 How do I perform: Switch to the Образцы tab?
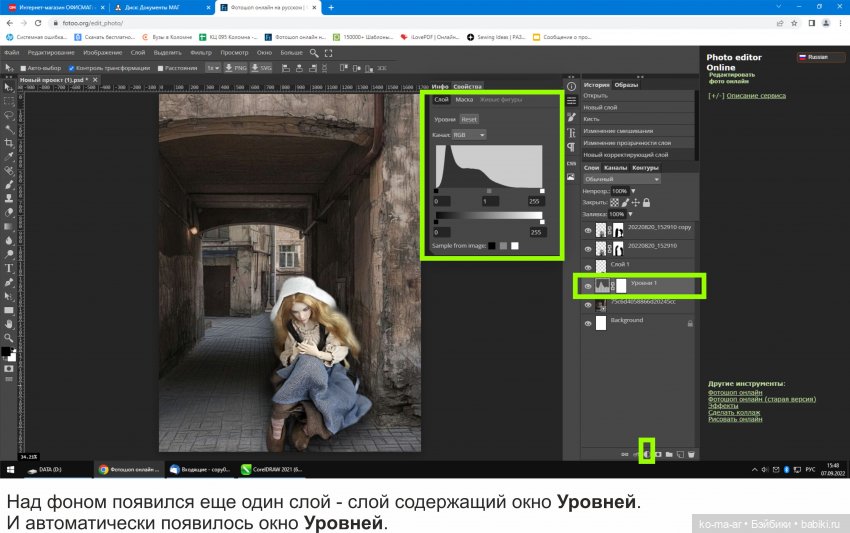point(626,85)
